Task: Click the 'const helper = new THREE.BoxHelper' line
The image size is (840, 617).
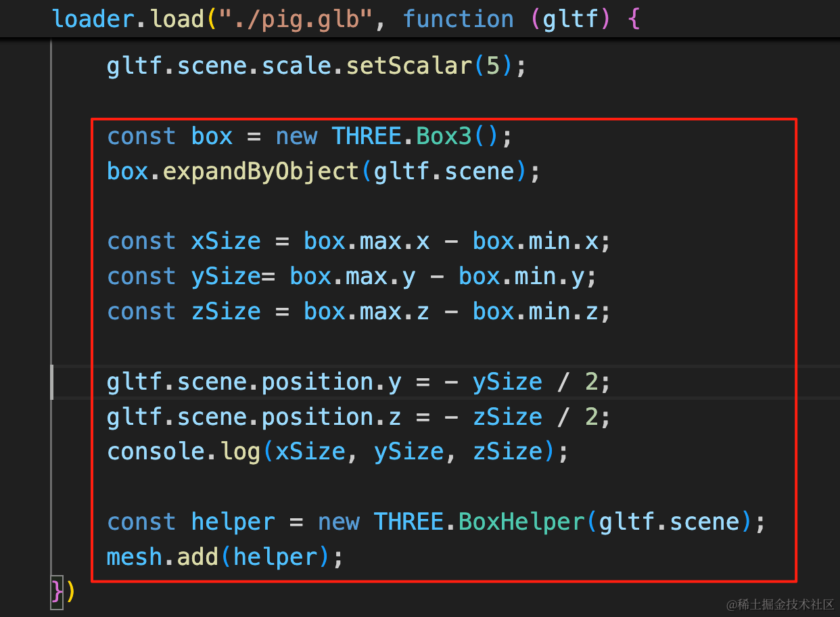Action: coord(436,522)
